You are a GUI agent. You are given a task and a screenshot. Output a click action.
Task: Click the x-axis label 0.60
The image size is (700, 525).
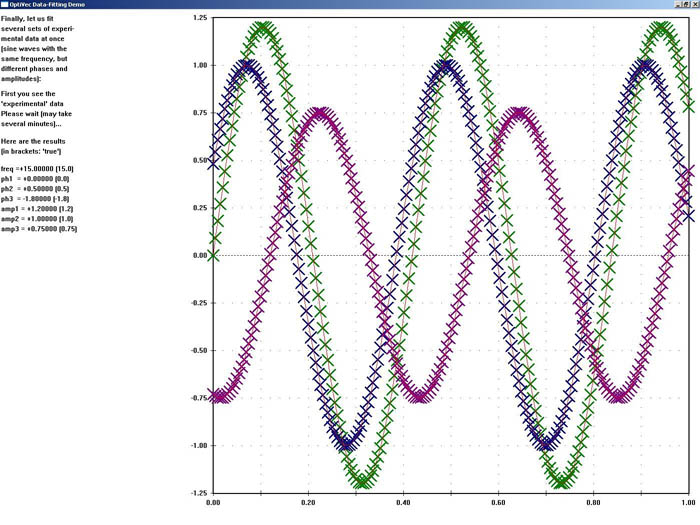(498, 503)
